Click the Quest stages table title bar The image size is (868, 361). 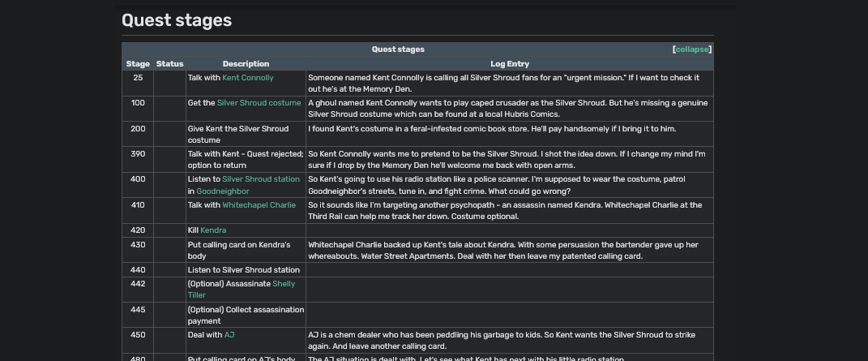coord(398,49)
